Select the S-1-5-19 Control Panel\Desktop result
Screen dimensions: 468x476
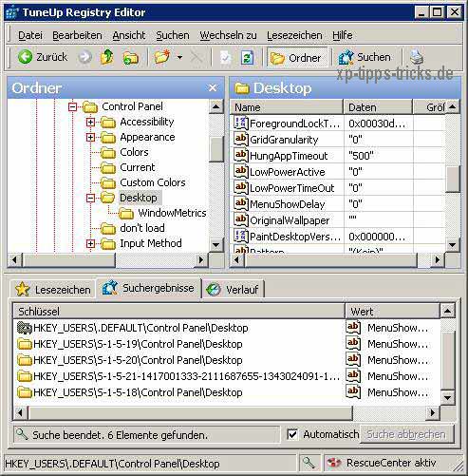click(227, 344)
